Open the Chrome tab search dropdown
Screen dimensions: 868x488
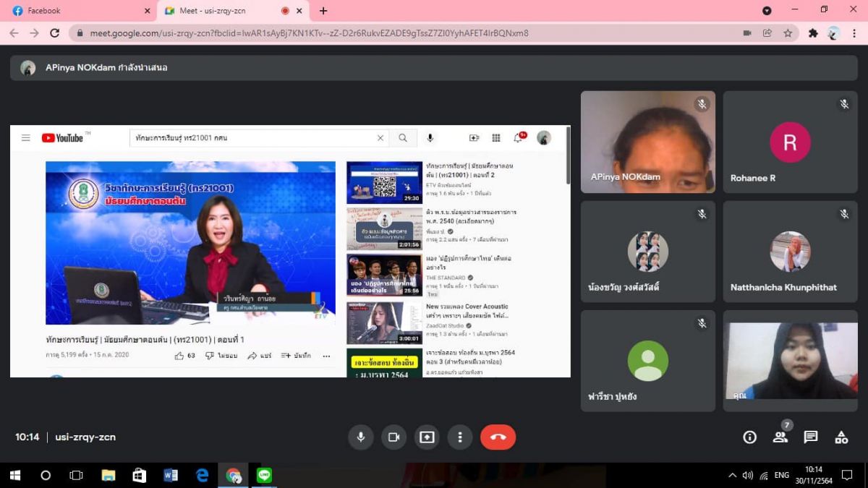tap(767, 11)
